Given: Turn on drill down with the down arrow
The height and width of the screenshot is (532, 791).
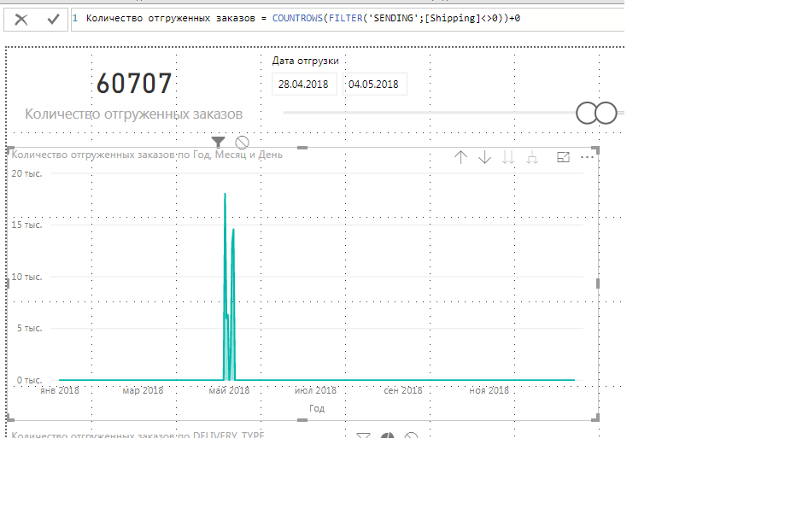Looking at the screenshot, I should click(x=485, y=157).
